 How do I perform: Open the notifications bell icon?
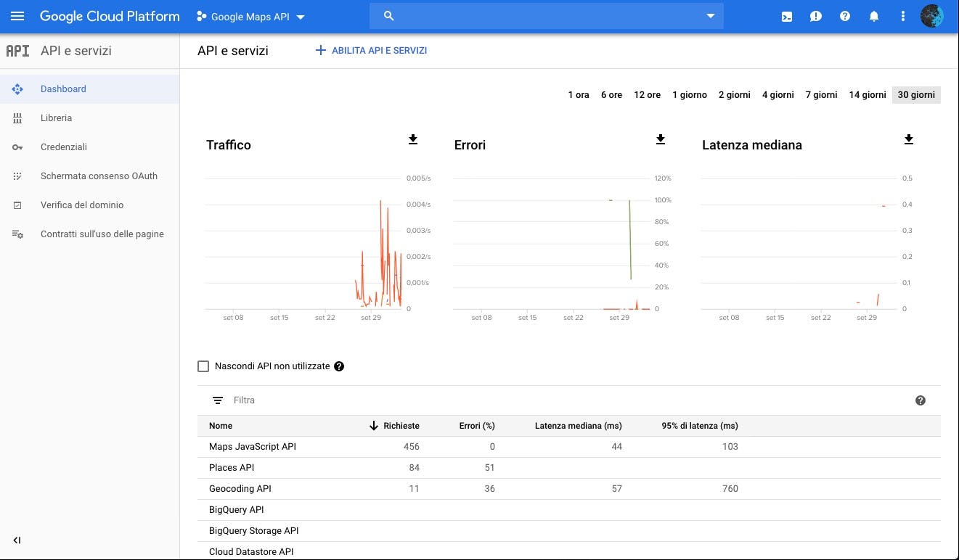874,16
